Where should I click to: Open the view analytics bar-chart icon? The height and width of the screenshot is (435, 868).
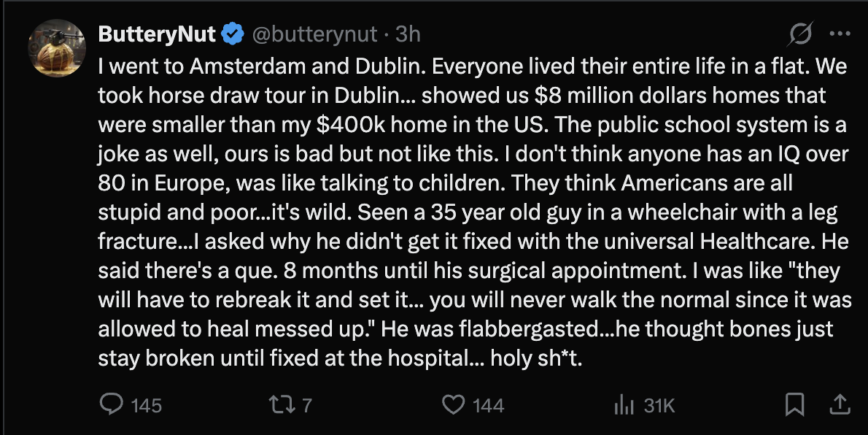point(623,404)
